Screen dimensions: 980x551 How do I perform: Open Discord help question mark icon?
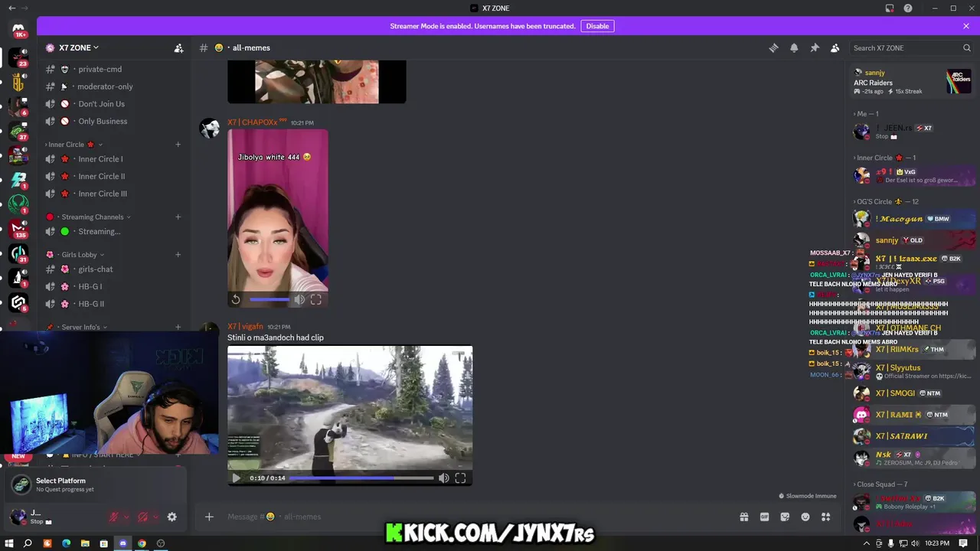coord(908,8)
